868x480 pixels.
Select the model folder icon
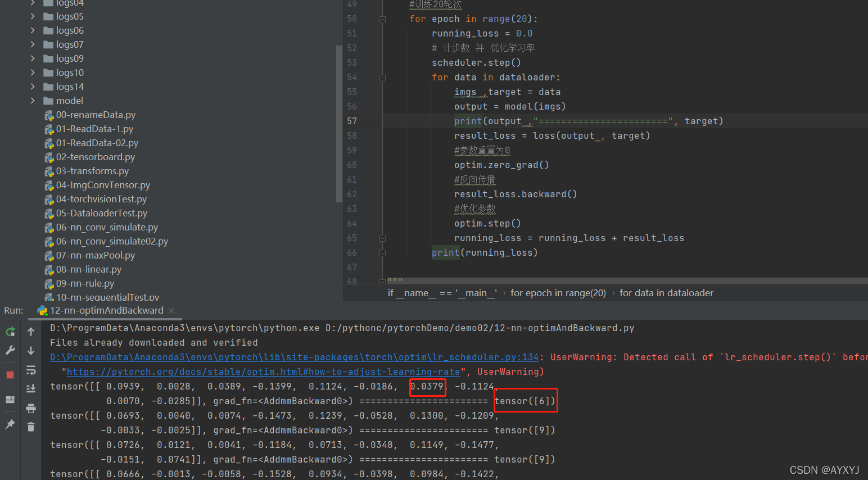(48, 101)
